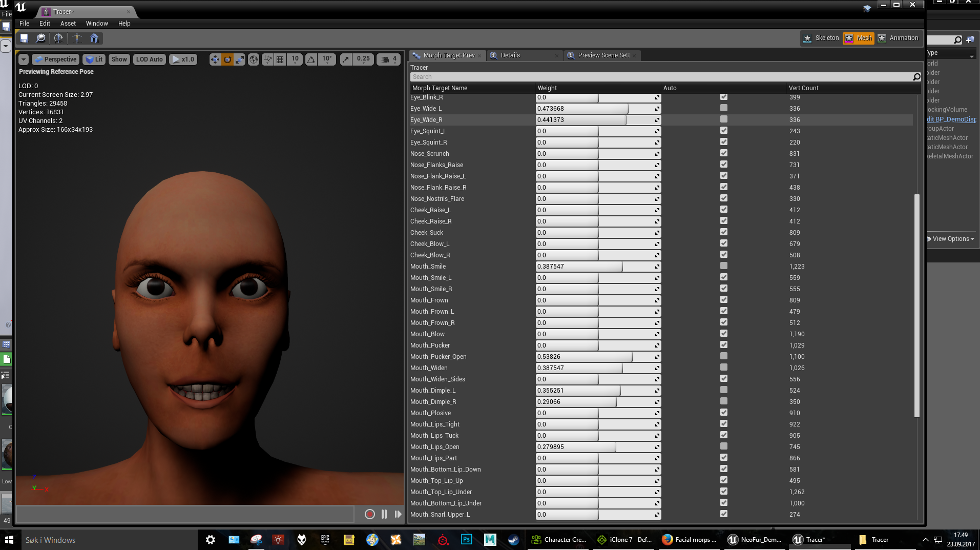The width and height of the screenshot is (980, 550).
Task: Toggle grid snapping icon
Action: point(280,59)
